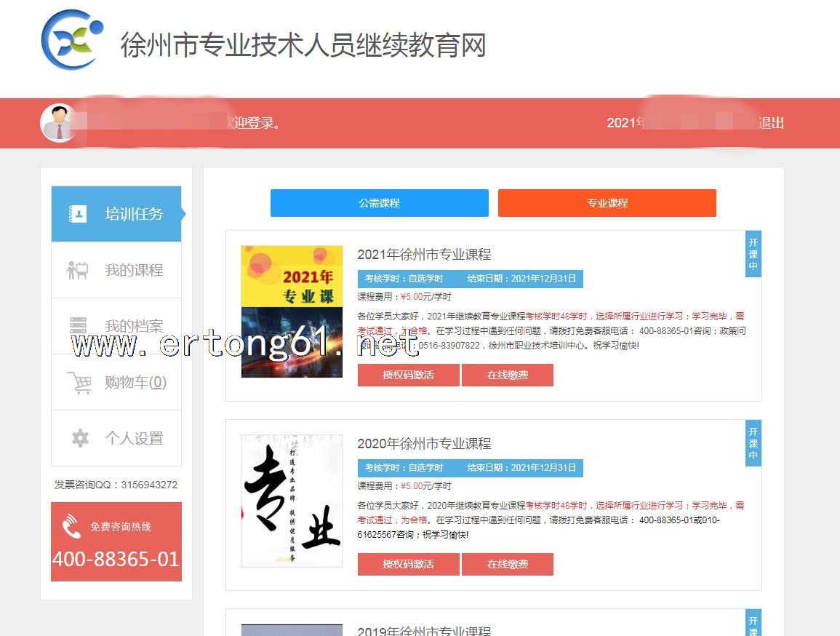Click the shopping cart icon
840x636 pixels.
79,382
